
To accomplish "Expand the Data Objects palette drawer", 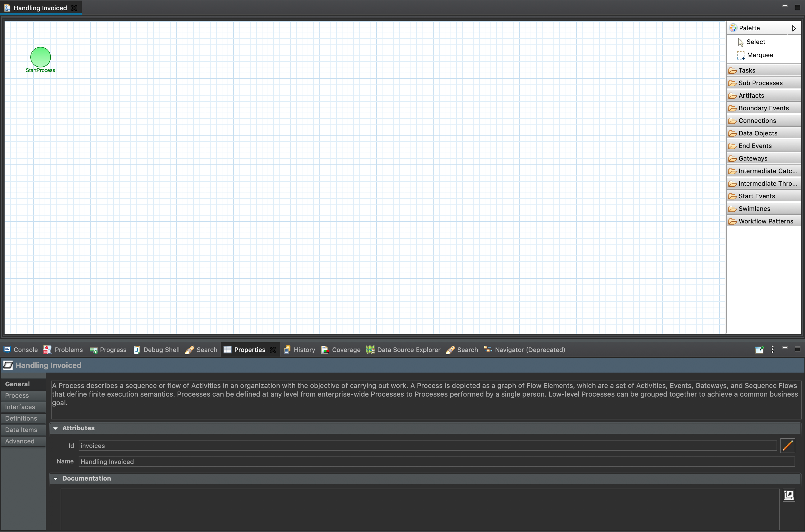I will coord(764,133).
